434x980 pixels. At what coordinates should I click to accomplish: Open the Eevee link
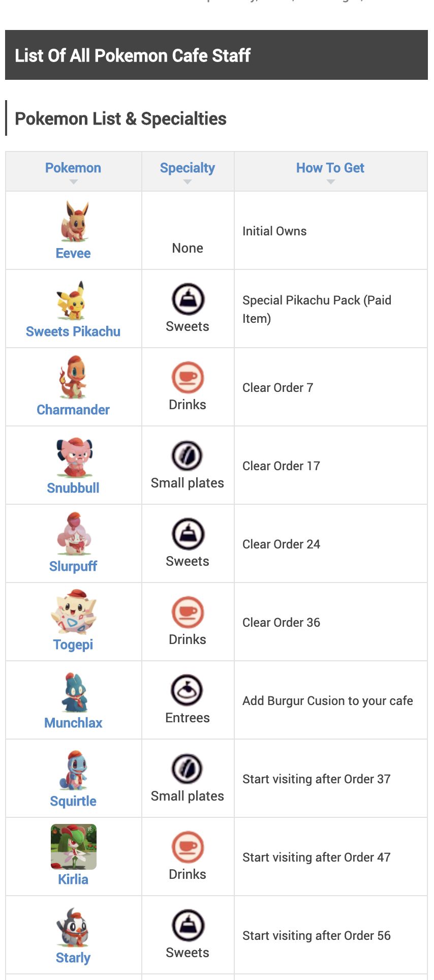point(73,253)
